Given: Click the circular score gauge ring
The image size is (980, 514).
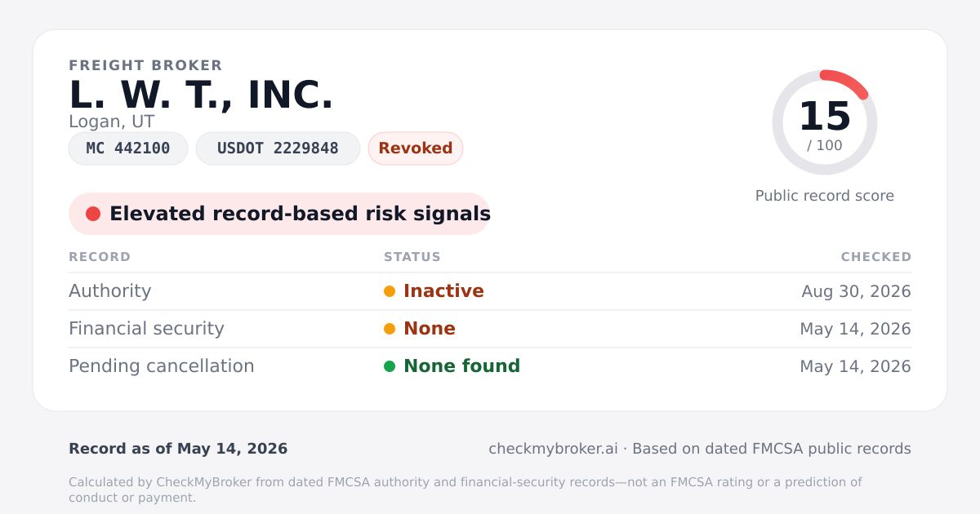Looking at the screenshot, I should pos(825,122).
